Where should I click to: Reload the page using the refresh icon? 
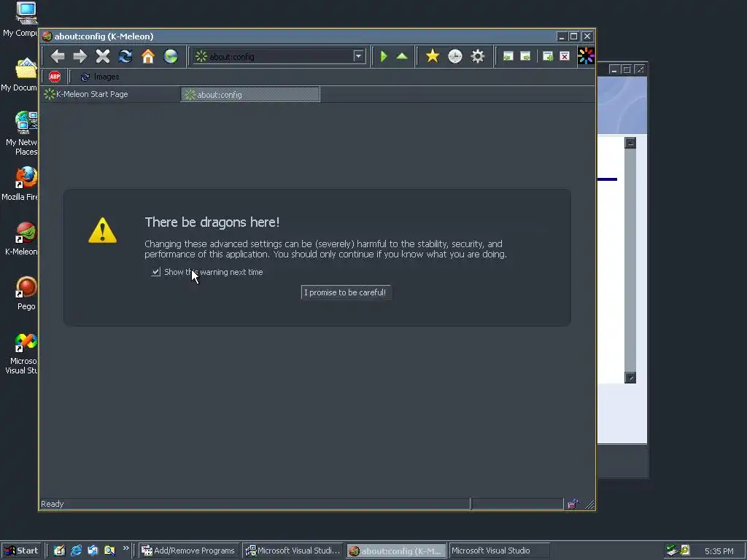[125, 56]
